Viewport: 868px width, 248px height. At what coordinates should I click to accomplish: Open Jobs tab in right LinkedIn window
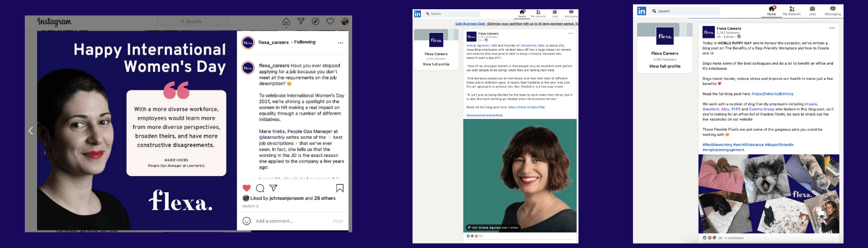coord(812,11)
